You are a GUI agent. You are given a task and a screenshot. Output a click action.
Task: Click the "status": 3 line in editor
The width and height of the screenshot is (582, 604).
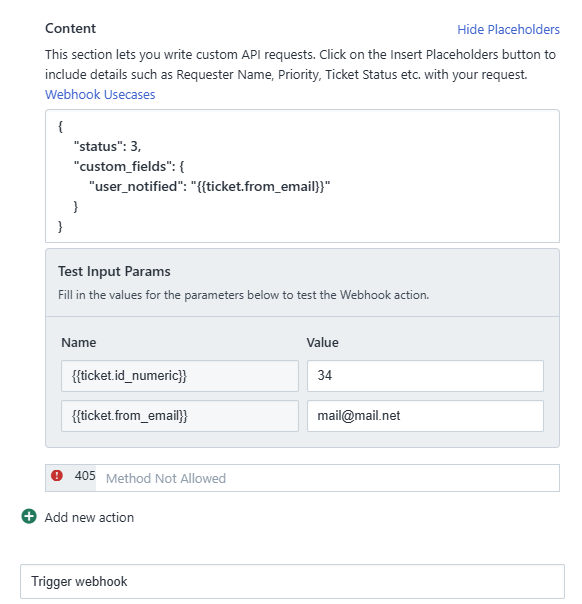[x=107, y=146]
